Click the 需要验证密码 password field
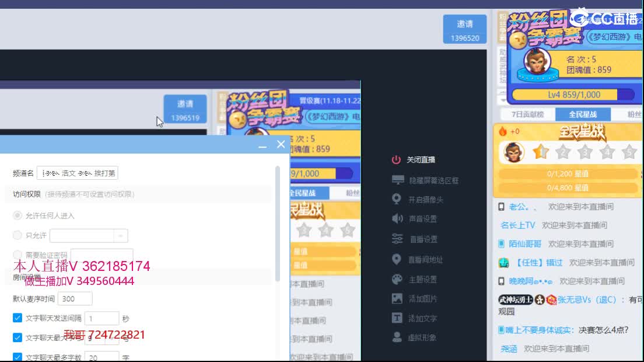 (102, 255)
